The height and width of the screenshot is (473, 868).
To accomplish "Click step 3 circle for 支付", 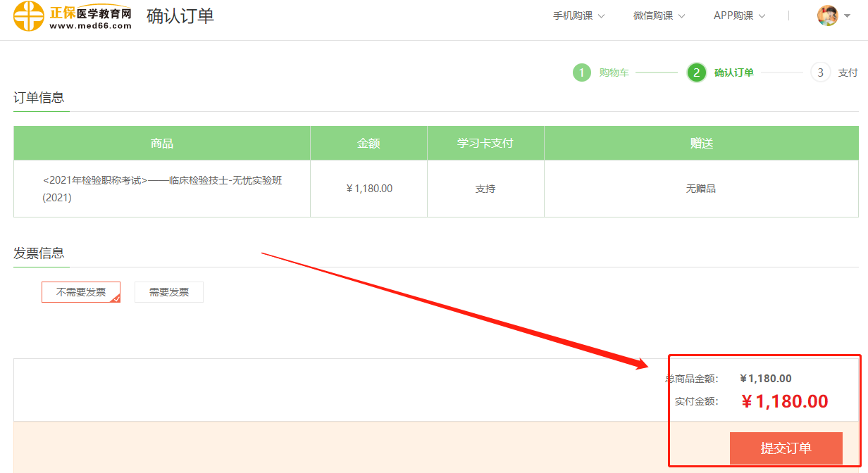I will (x=820, y=72).
